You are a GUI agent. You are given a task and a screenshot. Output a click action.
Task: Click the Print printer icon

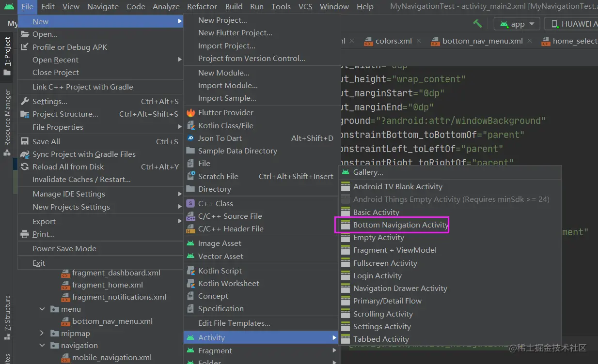[25, 234]
